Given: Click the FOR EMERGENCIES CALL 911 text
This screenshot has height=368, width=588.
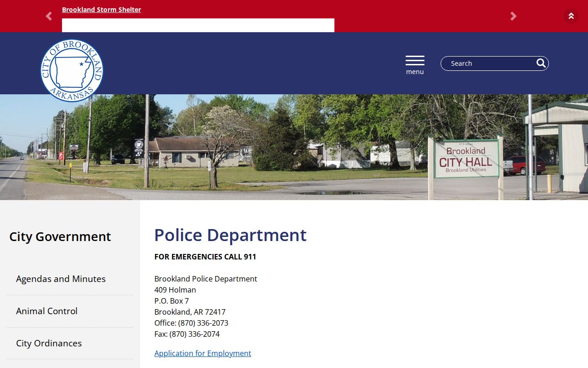Looking at the screenshot, I should (205, 257).
